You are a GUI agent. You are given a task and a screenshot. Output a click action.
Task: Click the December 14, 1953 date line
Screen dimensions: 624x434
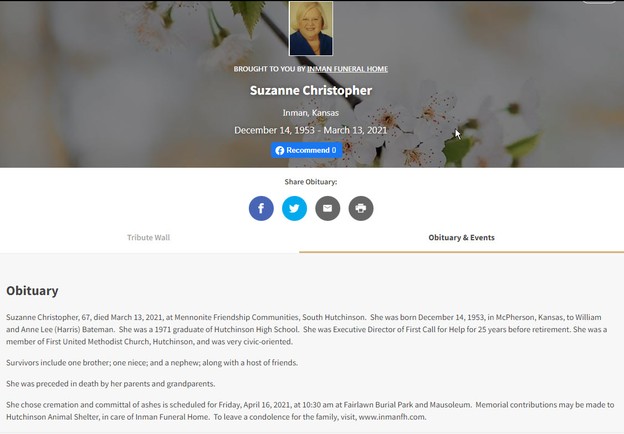pos(311,130)
